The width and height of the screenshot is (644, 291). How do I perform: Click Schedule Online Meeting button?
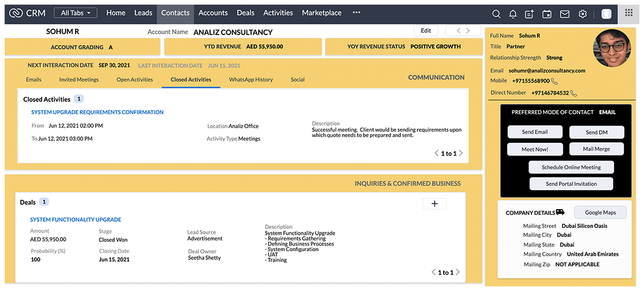[571, 167]
